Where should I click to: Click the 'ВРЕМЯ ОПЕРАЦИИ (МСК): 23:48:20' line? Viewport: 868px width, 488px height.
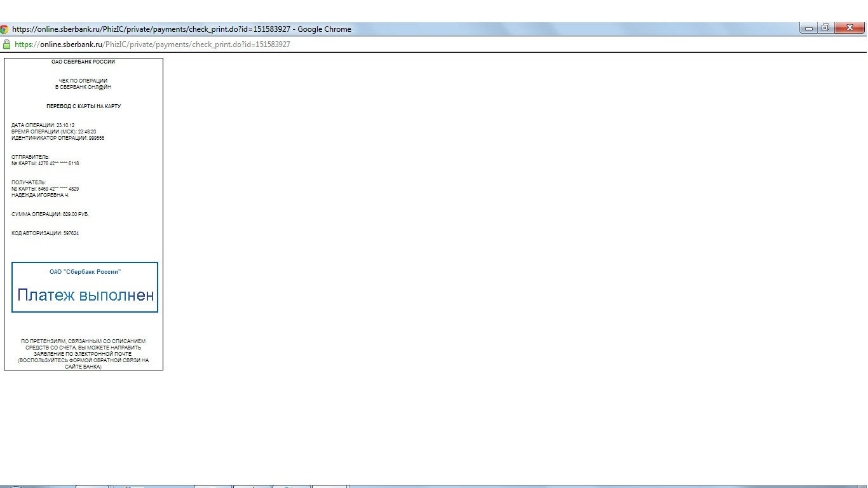tap(54, 132)
